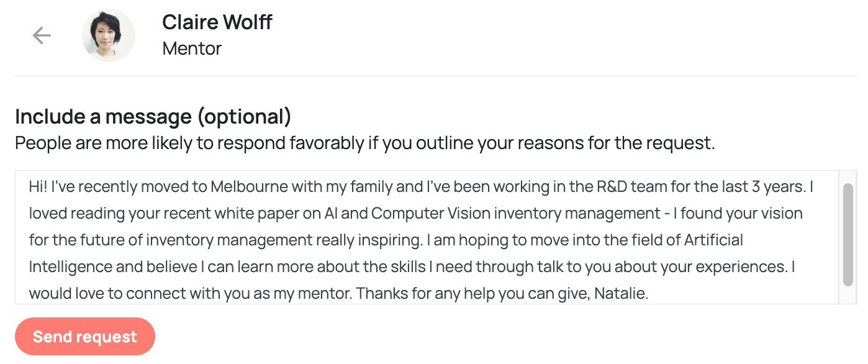Focus the message text area
868x364 pixels.
click(427, 237)
